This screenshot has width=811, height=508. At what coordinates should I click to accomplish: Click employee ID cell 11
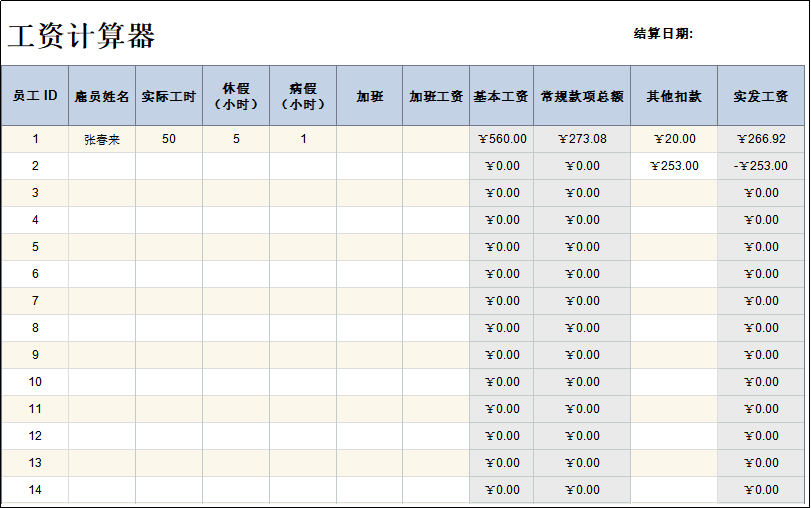click(x=35, y=409)
